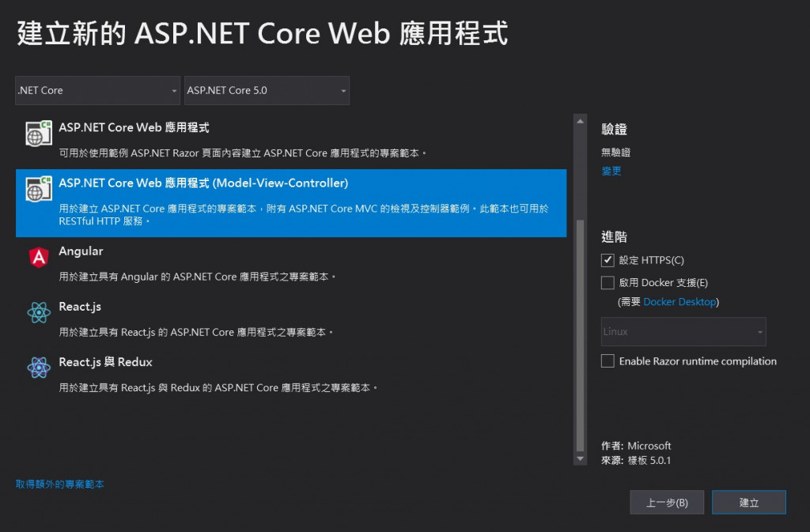
Task: Enable Razor runtime compilation checkbox
Action: pos(607,360)
